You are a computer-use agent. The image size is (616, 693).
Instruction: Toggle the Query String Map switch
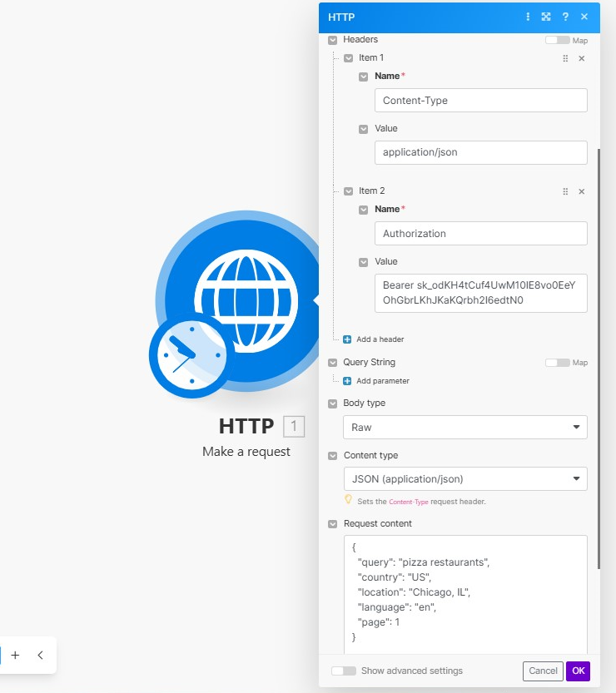point(557,363)
